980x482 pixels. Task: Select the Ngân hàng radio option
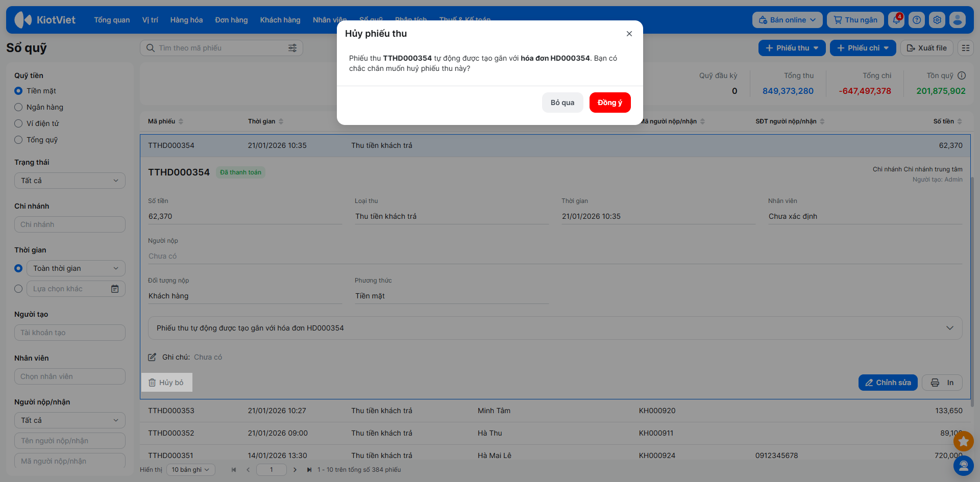click(x=19, y=107)
